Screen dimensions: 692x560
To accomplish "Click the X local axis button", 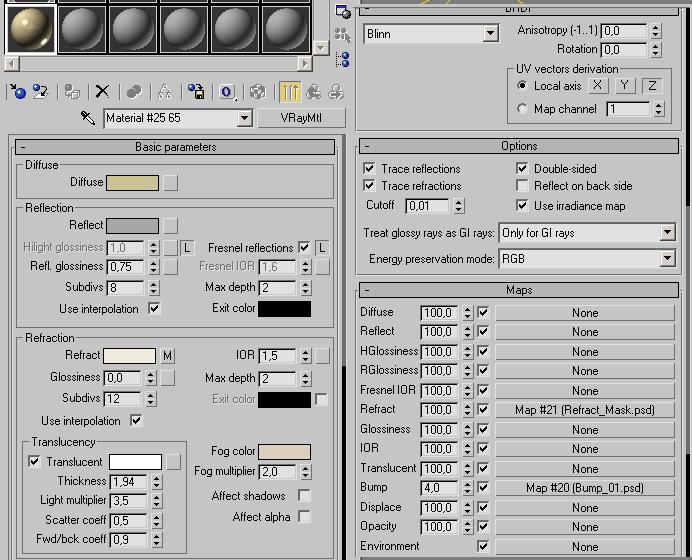I will [598, 85].
